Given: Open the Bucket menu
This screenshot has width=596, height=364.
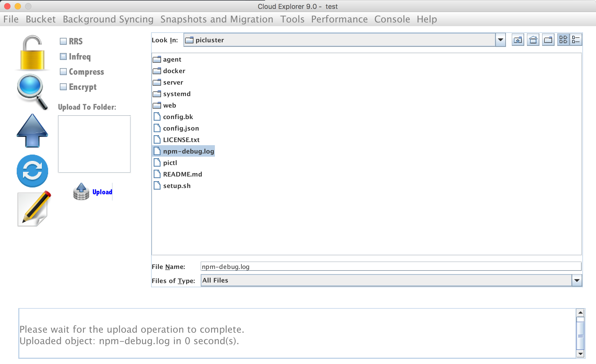Looking at the screenshot, I should tap(41, 19).
